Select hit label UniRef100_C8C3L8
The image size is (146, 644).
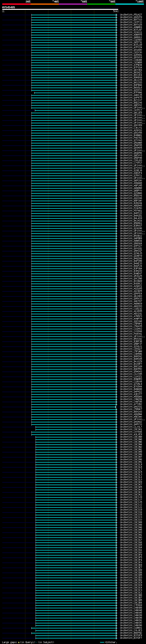(131, 467)
